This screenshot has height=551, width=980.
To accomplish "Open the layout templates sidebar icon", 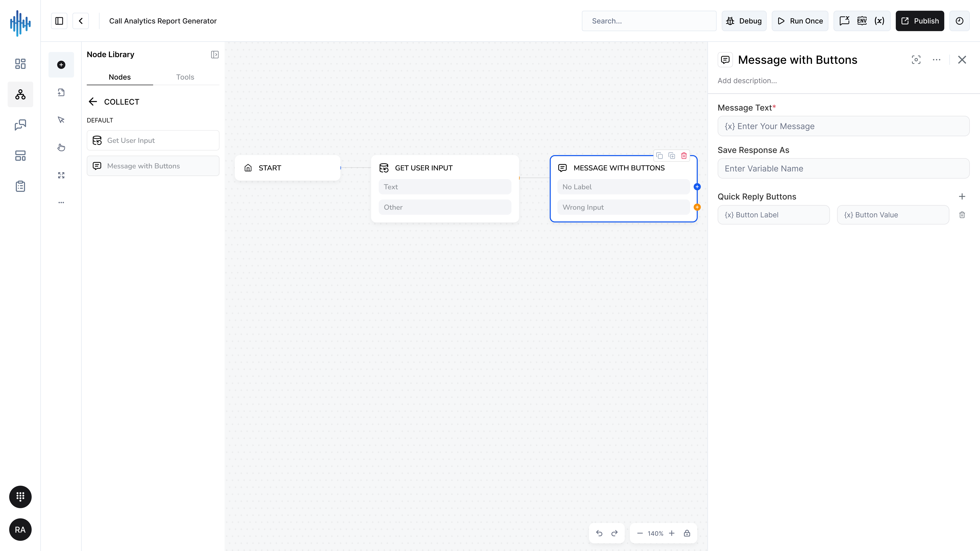I will click(x=20, y=156).
